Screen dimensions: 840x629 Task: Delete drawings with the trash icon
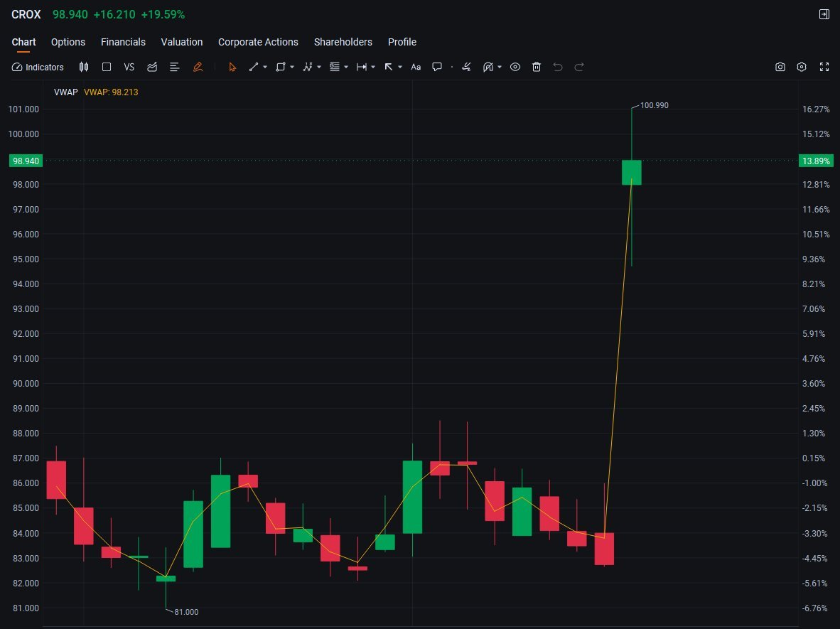coord(537,67)
